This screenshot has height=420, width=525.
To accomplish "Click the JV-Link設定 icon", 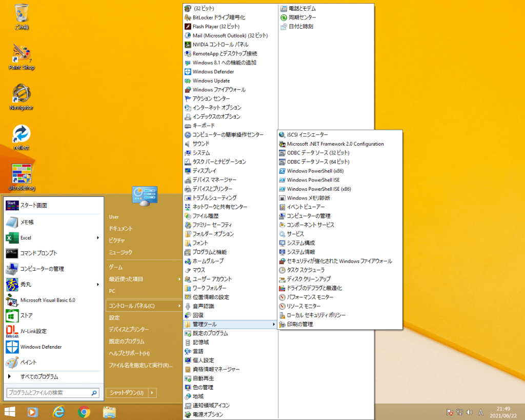I will coord(12,331).
